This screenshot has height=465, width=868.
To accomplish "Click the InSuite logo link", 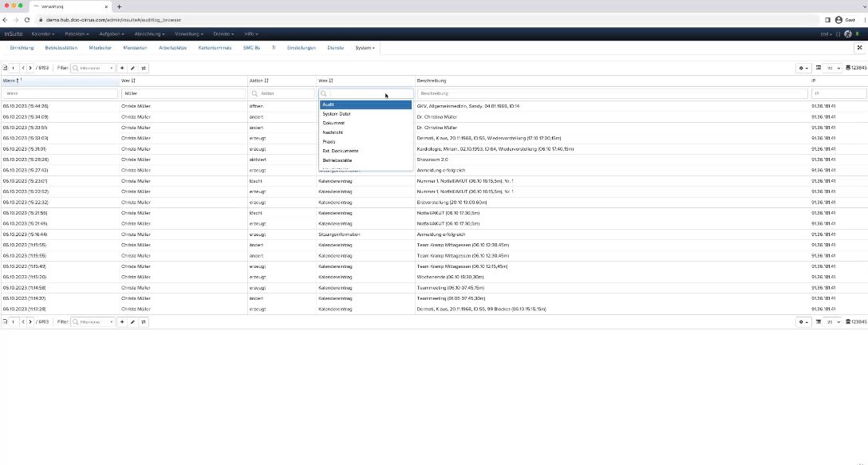I will pyautogui.click(x=14, y=33).
